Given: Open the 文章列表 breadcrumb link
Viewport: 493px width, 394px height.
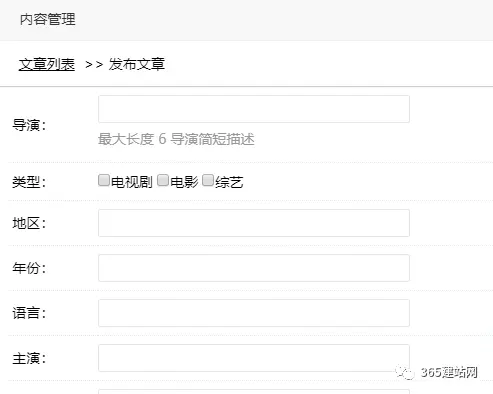Looking at the screenshot, I should click(47, 64).
